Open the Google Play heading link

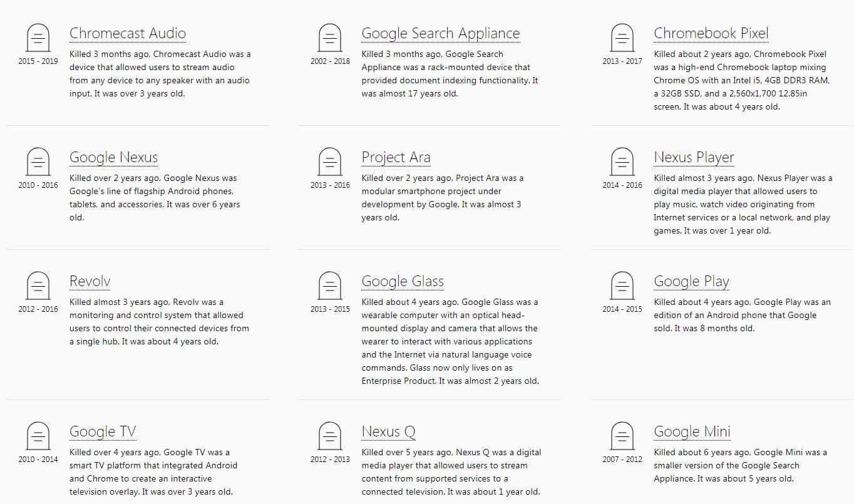tap(691, 281)
